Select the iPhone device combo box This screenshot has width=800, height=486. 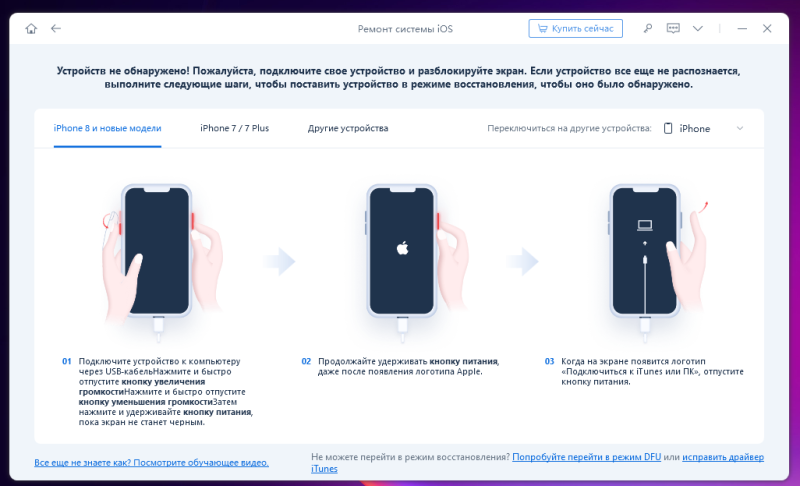click(704, 129)
